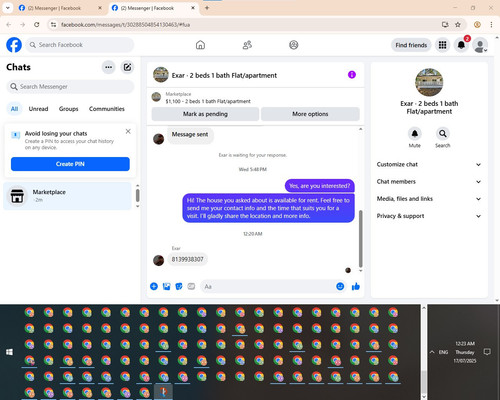Search in conversation magnifier icon
The height and width of the screenshot is (400, 500).
tap(443, 134)
